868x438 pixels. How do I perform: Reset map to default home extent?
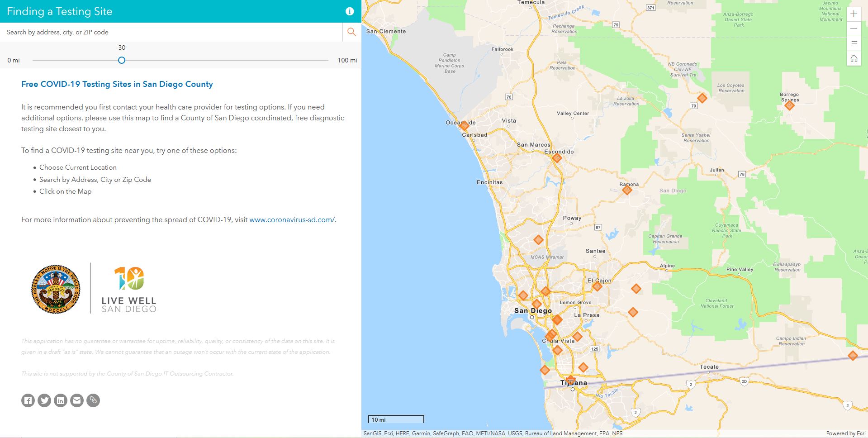(854, 58)
